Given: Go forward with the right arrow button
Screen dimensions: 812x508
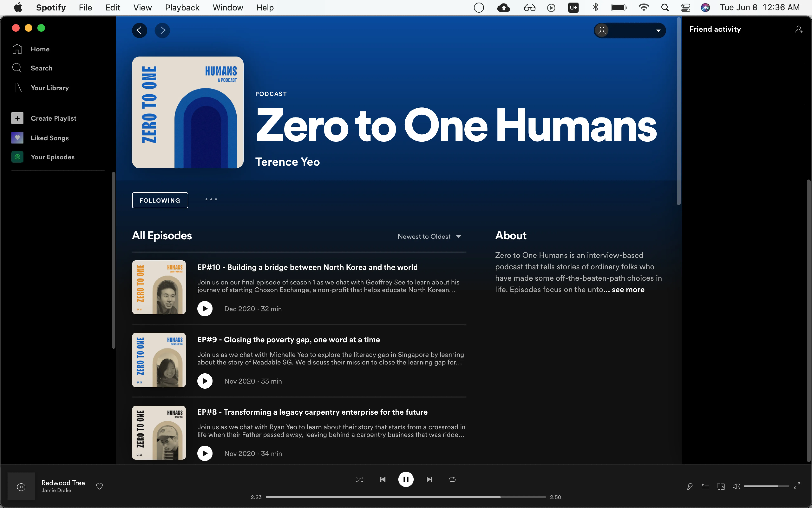Looking at the screenshot, I should [x=162, y=31].
